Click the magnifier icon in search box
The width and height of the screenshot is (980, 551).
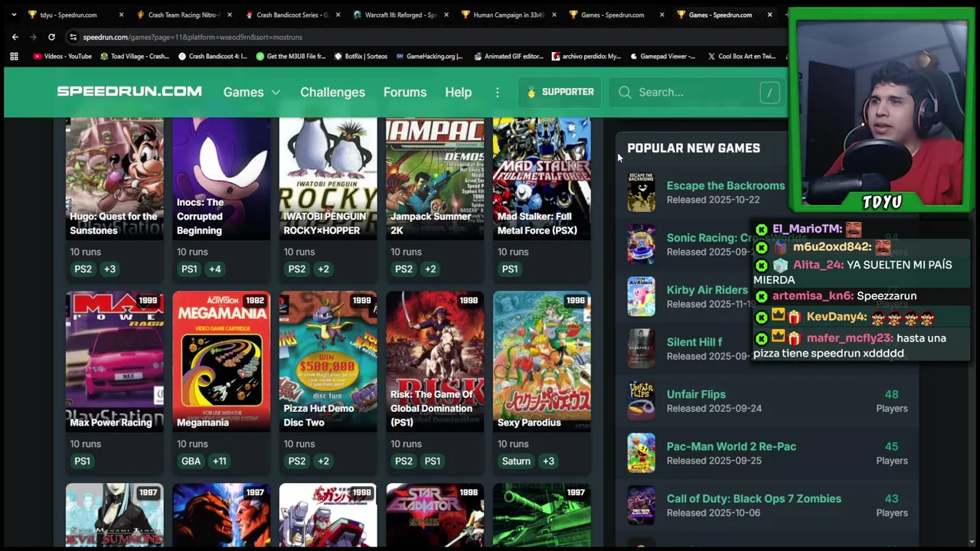pos(625,92)
